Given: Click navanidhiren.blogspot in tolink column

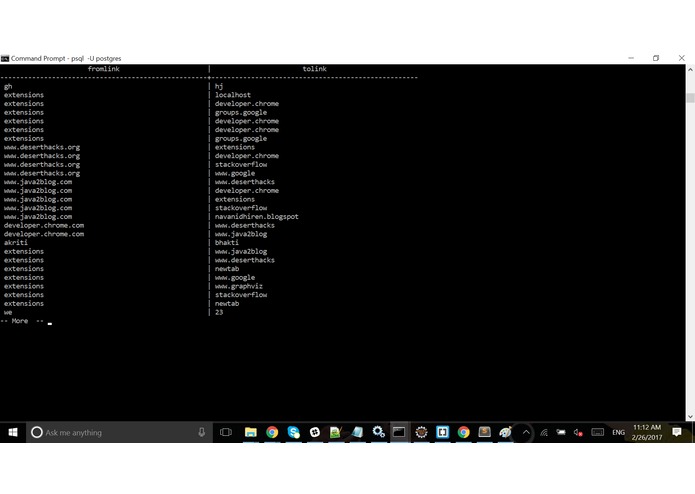Looking at the screenshot, I should 257,217.
